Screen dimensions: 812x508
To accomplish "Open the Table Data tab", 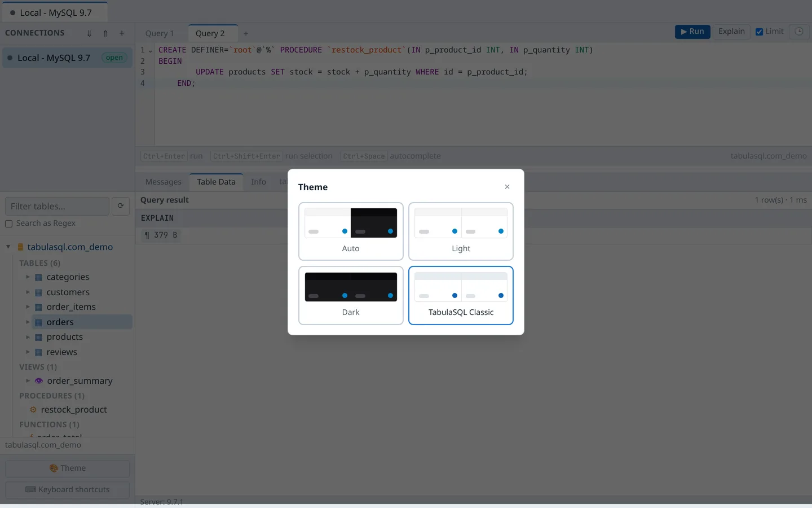I will 216,182.
